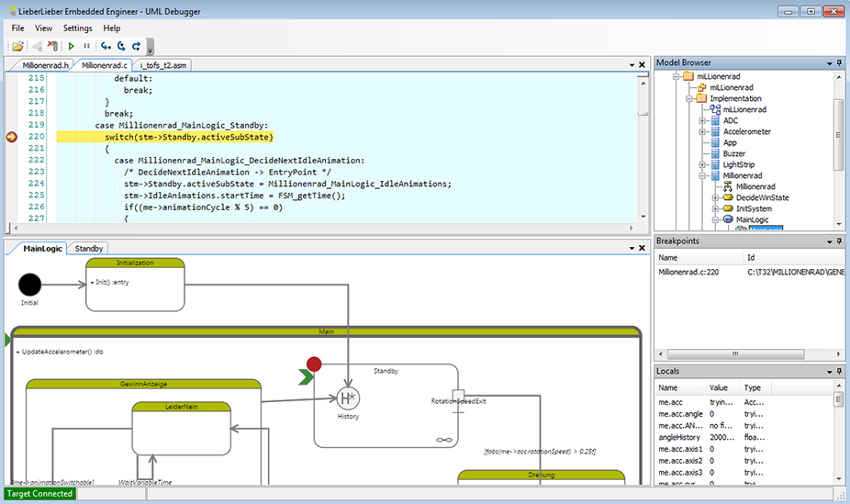Expand the InitSystem node
Screen dimensions: 850x504
tap(716, 208)
